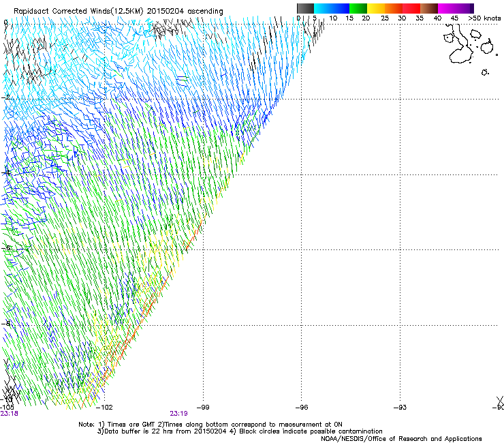Select the green 15–20 knots color segment
The height and width of the screenshot is (443, 504).
tap(358, 8)
